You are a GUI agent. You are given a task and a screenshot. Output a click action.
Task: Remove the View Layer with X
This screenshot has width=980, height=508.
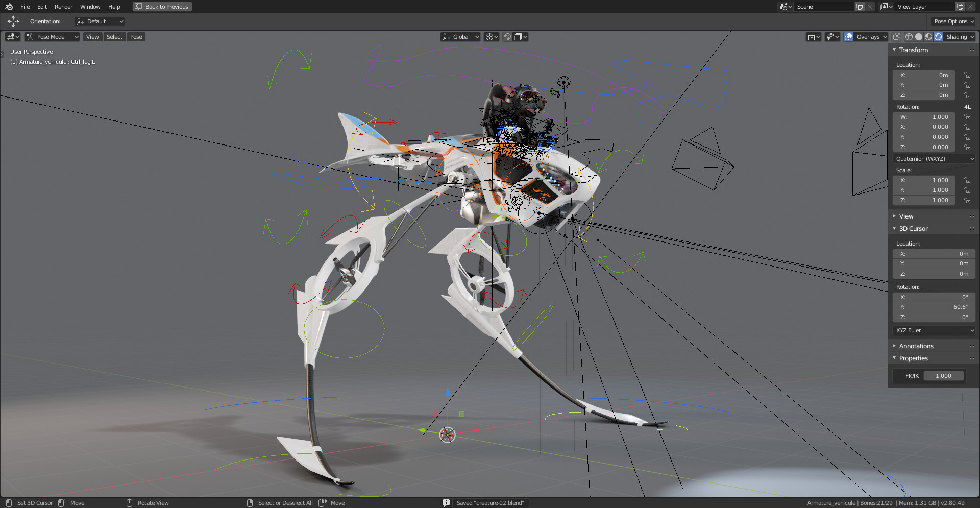point(970,7)
